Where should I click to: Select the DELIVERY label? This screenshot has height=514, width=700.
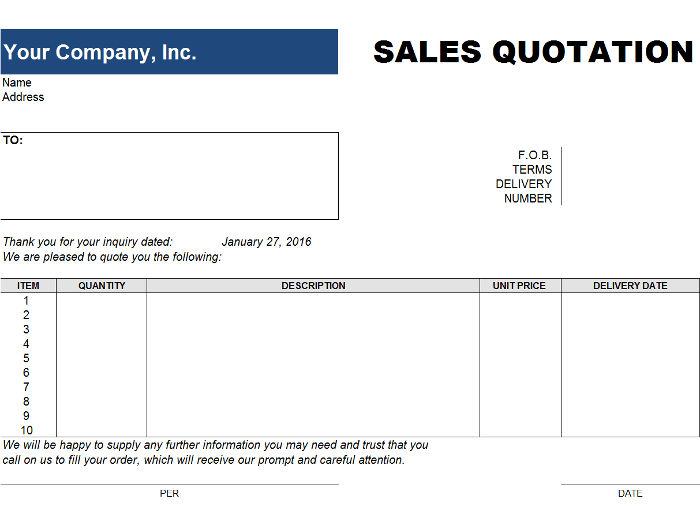[523, 184]
